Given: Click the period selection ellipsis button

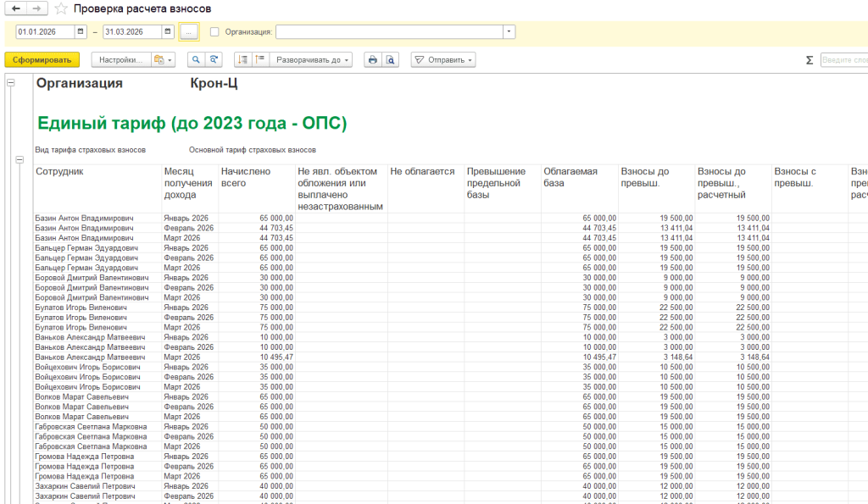Looking at the screenshot, I should [x=189, y=32].
